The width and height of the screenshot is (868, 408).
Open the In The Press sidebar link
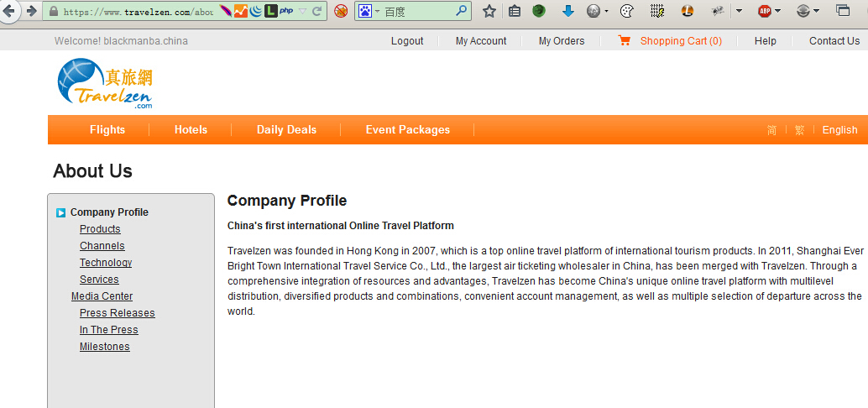(108, 330)
